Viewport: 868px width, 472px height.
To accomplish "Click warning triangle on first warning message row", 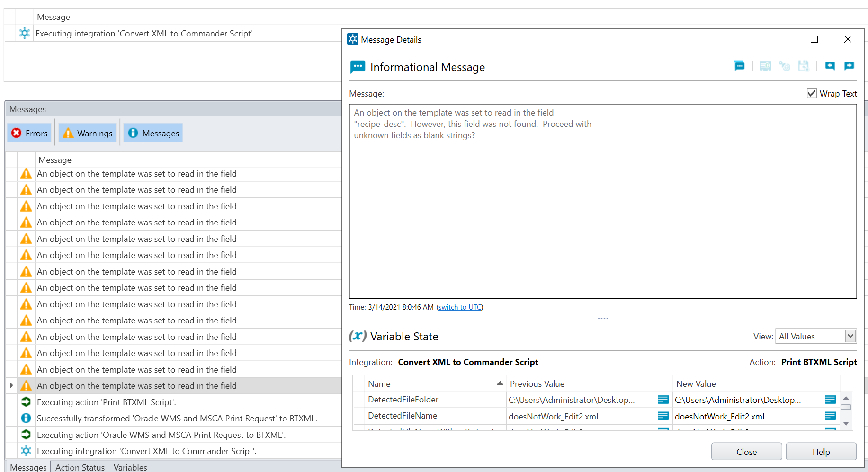I will (26, 174).
